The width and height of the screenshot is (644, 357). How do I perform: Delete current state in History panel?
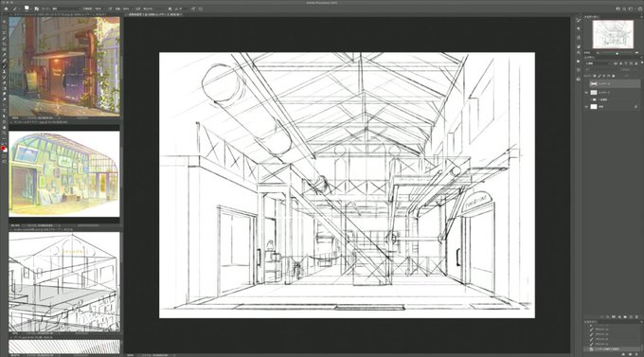point(636,354)
